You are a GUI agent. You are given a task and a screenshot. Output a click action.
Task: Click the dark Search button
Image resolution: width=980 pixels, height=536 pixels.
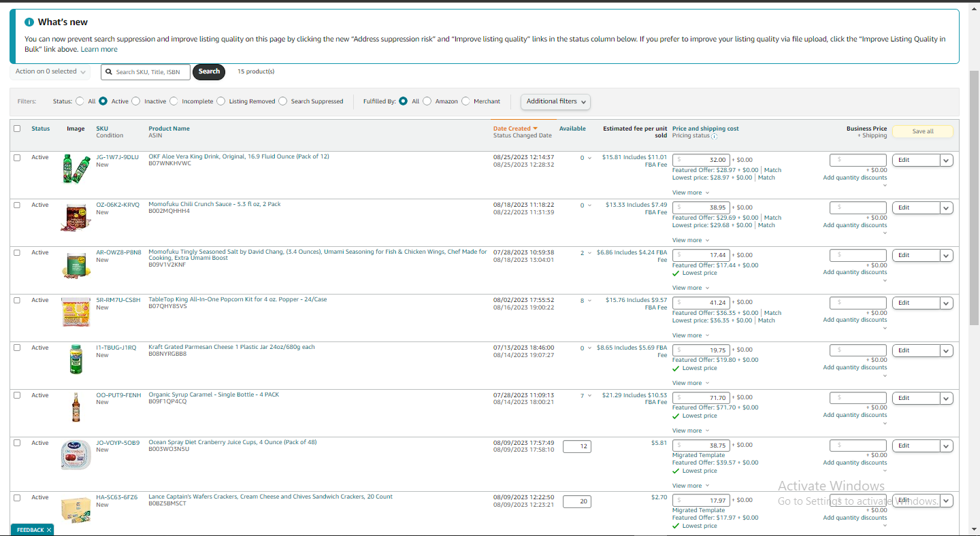pyautogui.click(x=209, y=71)
